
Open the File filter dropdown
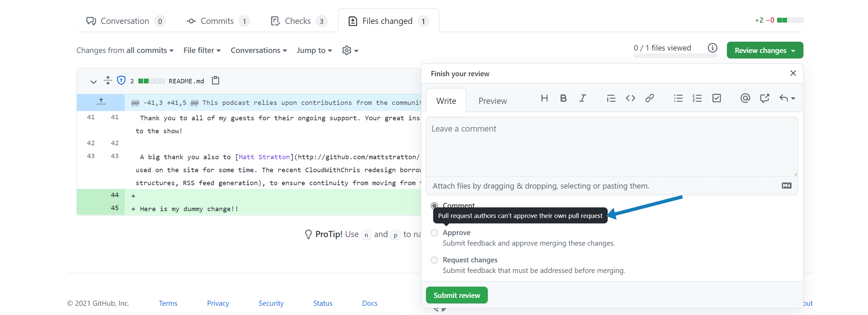[x=202, y=50]
